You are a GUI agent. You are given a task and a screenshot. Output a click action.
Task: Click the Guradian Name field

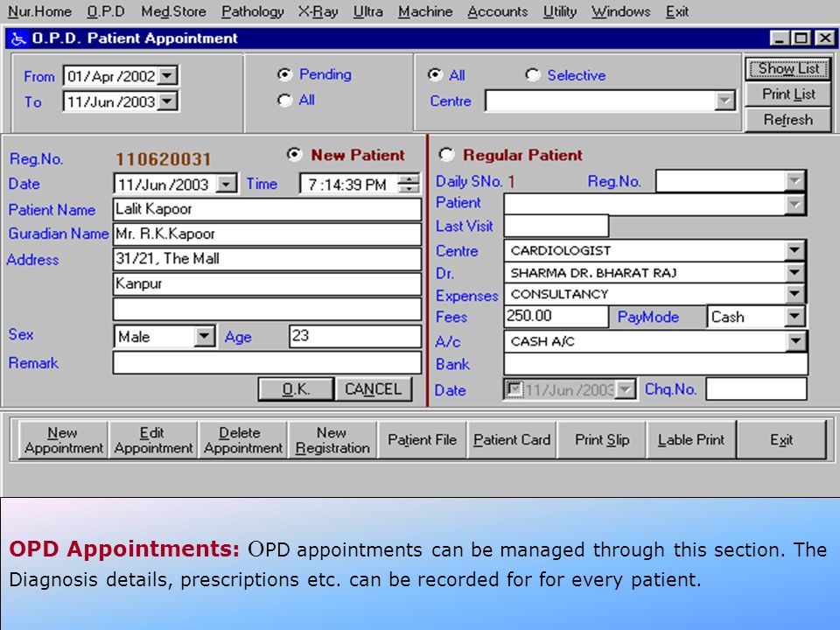pos(267,234)
